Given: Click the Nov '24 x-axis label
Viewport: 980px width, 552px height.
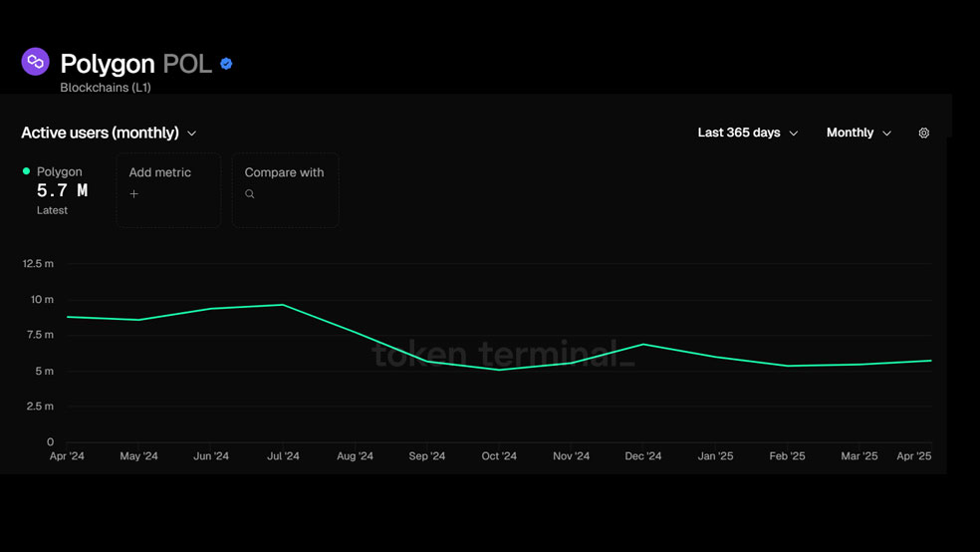Looking at the screenshot, I should click(572, 456).
